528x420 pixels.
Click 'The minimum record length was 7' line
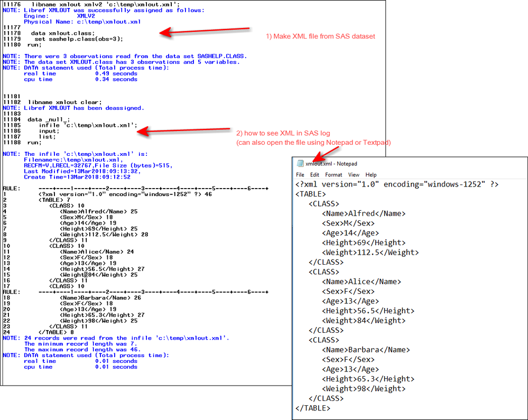80,343
